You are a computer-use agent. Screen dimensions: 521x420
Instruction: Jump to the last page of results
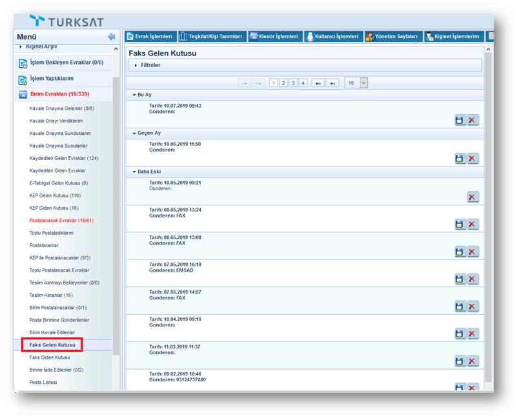coord(332,83)
